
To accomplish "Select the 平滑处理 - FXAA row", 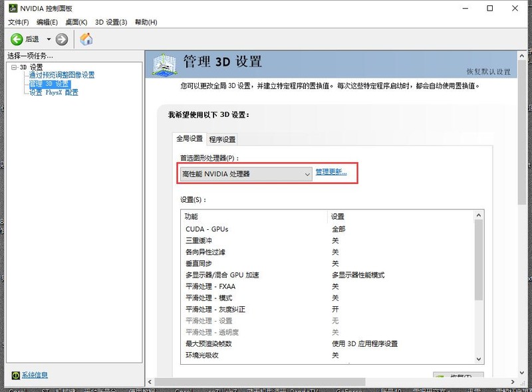I will pyautogui.click(x=327, y=286).
